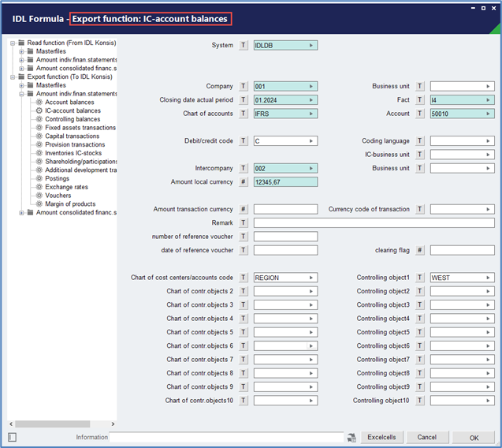
Task: Click the T button beside Controlling object10
Action: [420, 401]
